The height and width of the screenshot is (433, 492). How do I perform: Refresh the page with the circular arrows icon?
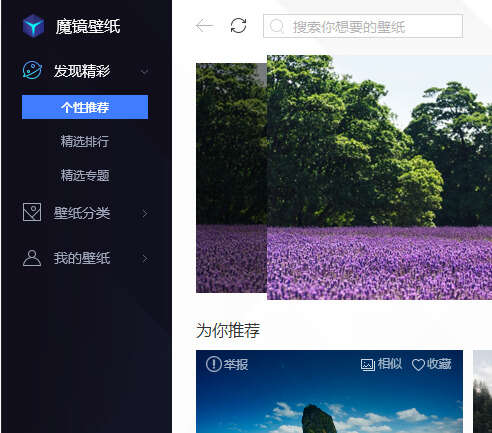click(x=238, y=26)
